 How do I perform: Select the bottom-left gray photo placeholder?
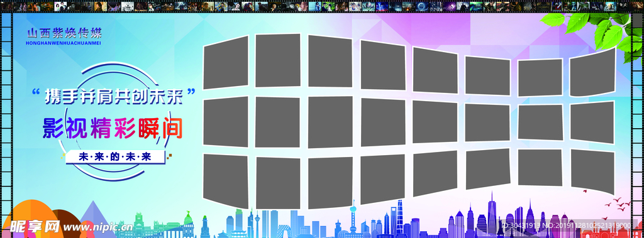click(226, 181)
